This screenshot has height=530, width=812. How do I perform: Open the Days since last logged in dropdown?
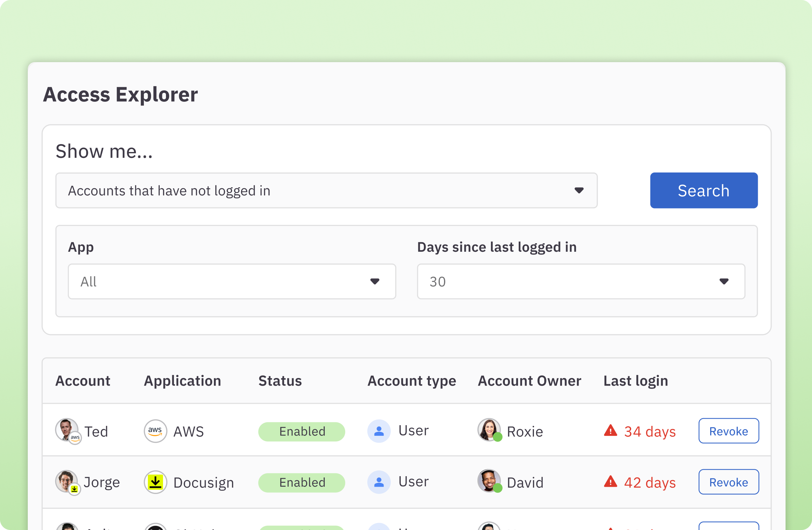[x=581, y=282]
